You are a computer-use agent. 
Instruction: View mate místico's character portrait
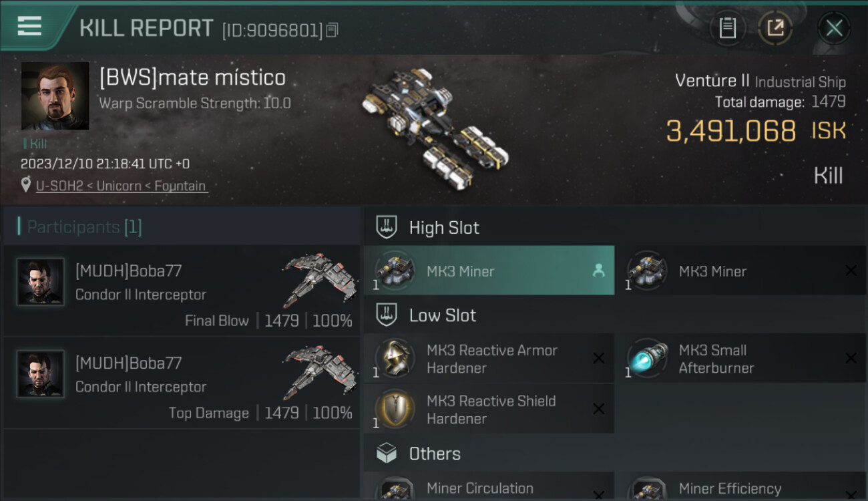55,96
